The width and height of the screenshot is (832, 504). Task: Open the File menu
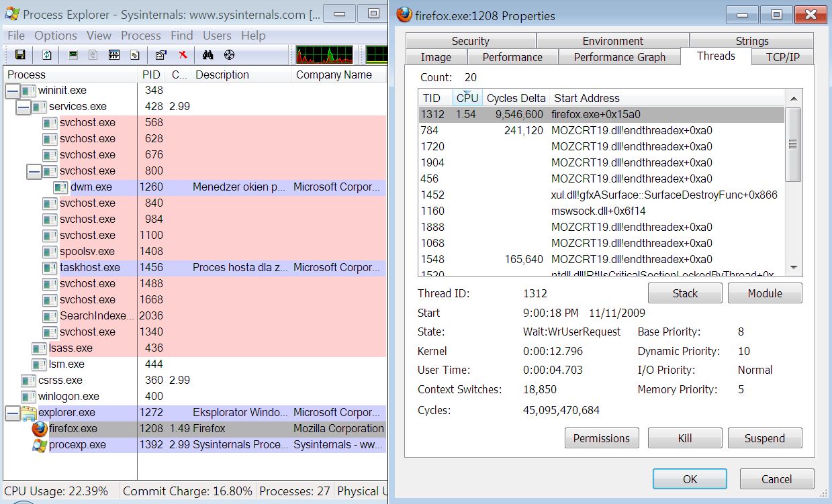click(16, 36)
